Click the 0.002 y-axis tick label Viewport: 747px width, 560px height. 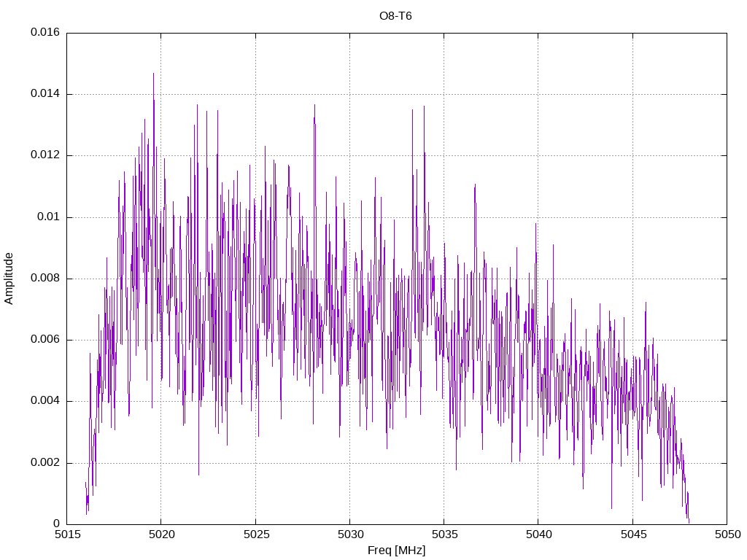coord(45,462)
